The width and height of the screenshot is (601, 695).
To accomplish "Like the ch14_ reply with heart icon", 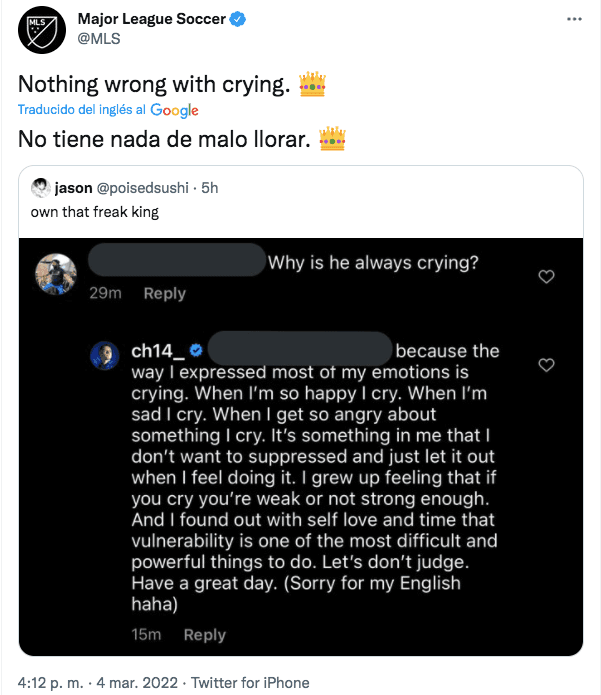I will (x=546, y=365).
